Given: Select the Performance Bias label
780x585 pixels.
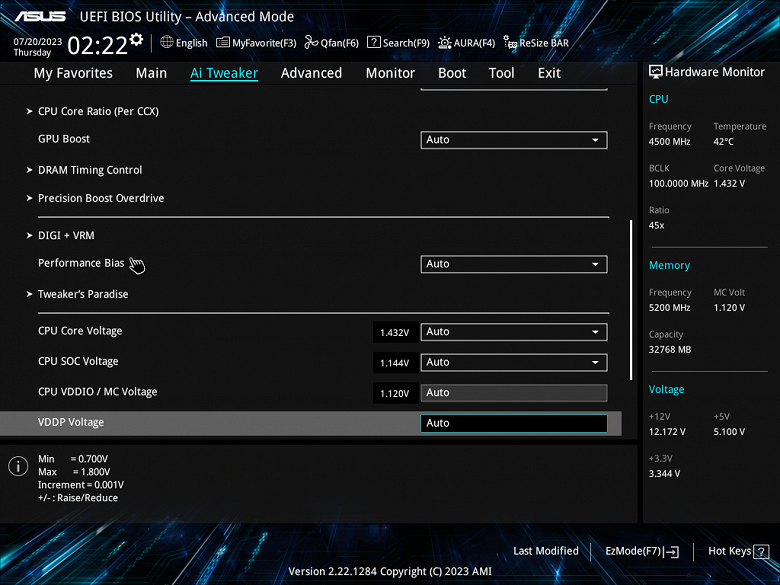Looking at the screenshot, I should pyautogui.click(x=81, y=263).
